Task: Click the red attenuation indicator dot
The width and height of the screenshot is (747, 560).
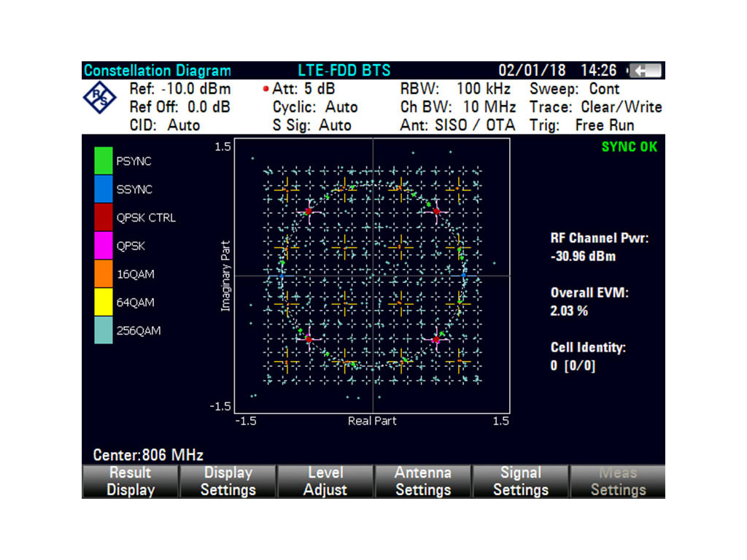Action: (x=266, y=90)
